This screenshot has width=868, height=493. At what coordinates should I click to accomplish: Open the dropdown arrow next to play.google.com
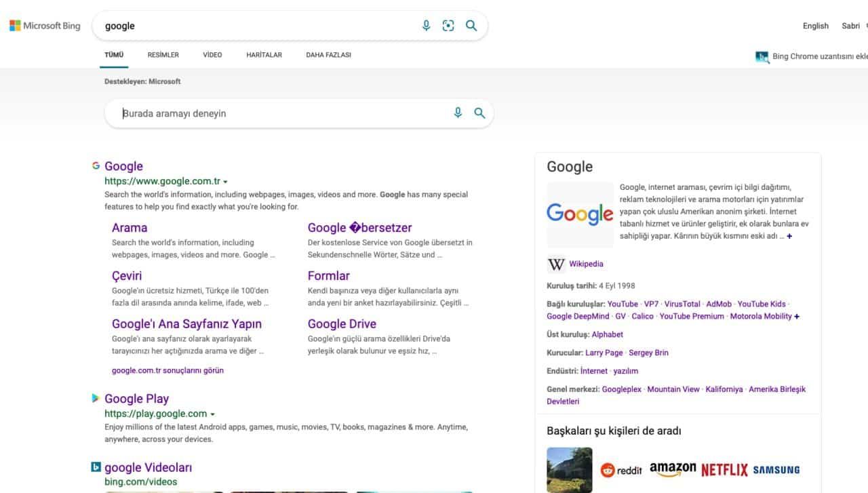(x=212, y=414)
